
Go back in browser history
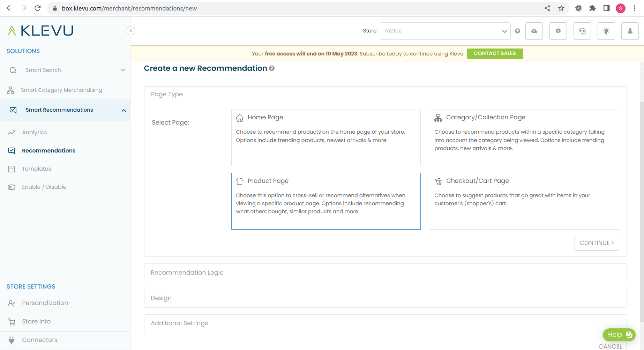[x=10, y=8]
